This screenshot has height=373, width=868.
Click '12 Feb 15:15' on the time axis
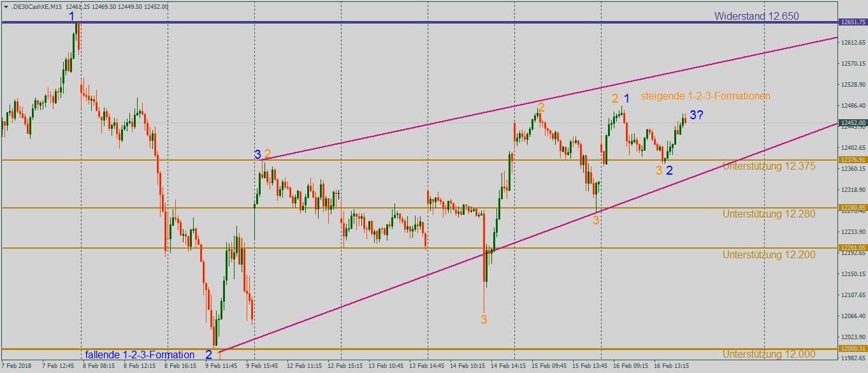pyautogui.click(x=346, y=367)
